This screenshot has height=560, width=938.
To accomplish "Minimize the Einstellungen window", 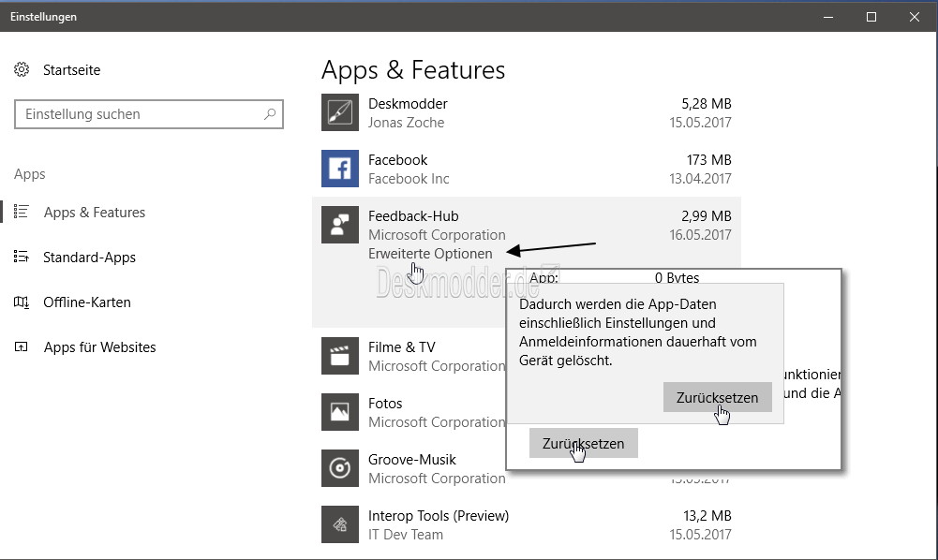I will 828,17.
